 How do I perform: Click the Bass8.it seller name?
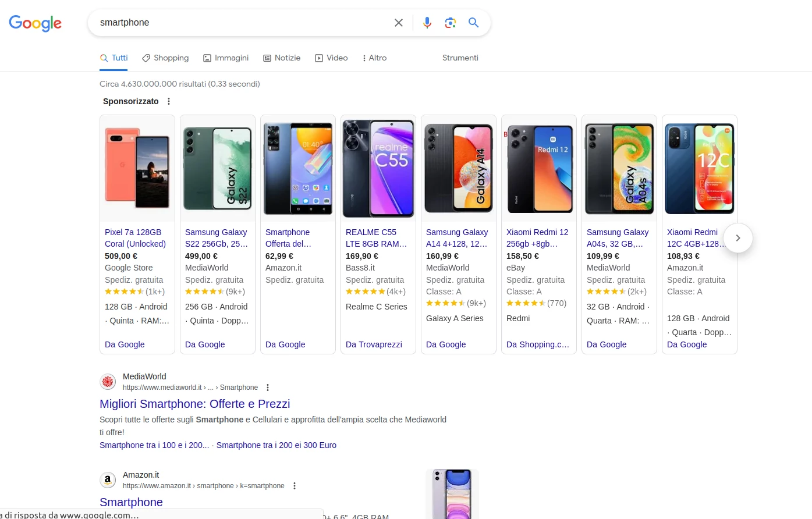[x=360, y=268]
